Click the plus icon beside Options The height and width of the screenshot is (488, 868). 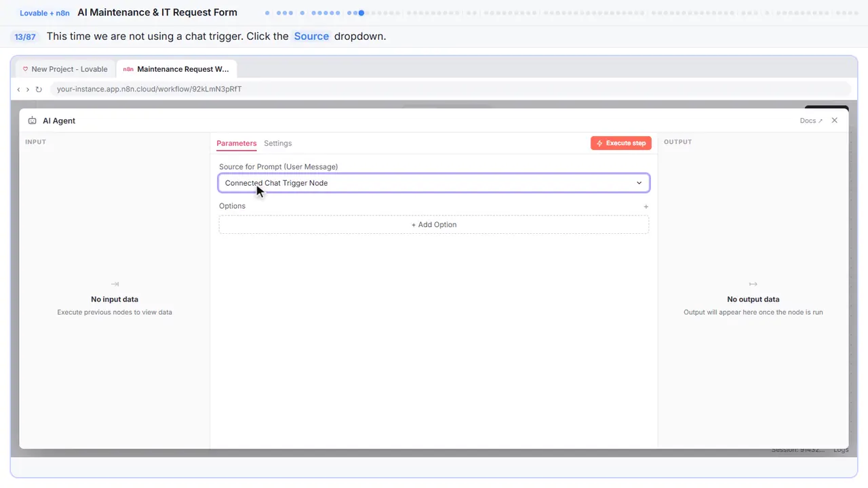646,206
